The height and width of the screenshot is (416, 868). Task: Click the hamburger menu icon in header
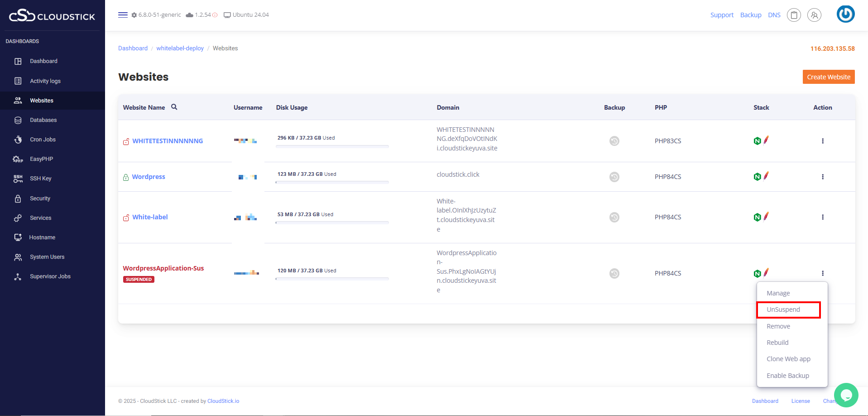coord(123,15)
